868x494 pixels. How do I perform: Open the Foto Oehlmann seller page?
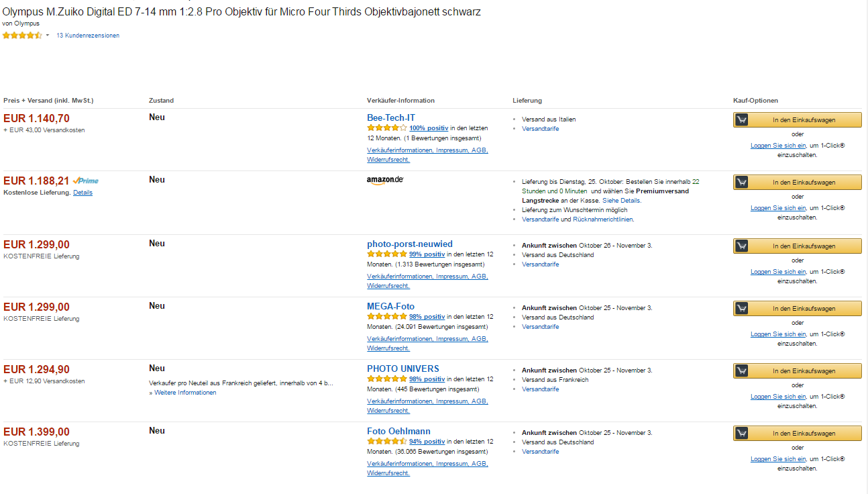pos(398,431)
